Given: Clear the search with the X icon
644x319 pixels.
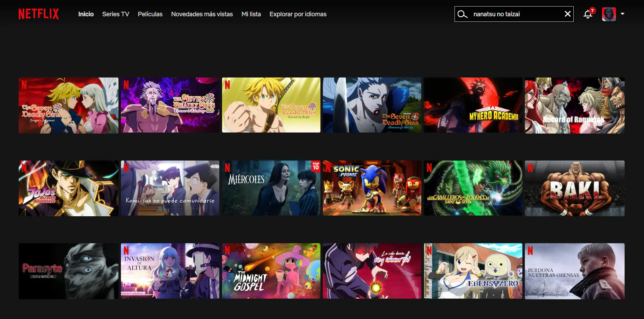Looking at the screenshot, I should coord(567,14).
